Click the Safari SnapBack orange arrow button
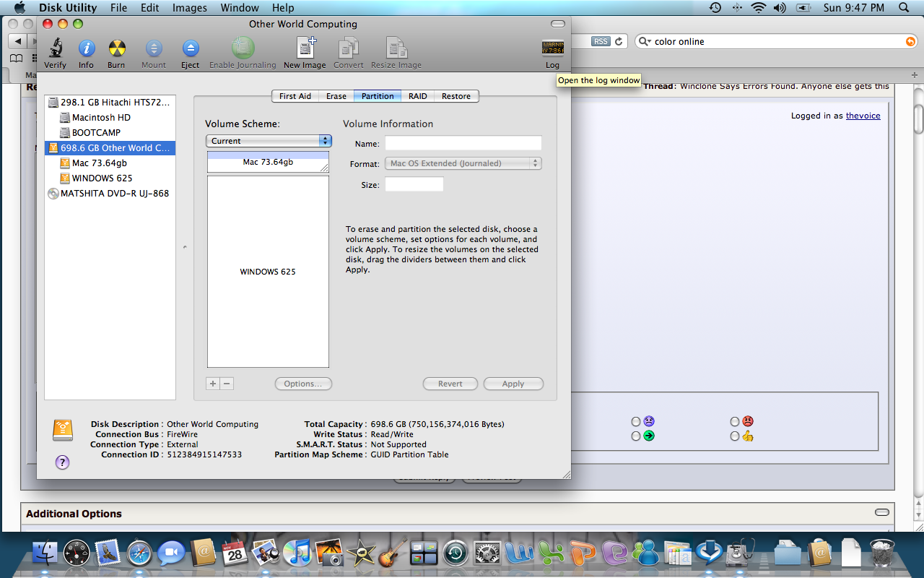Image resolution: width=924 pixels, height=578 pixels. [x=910, y=42]
